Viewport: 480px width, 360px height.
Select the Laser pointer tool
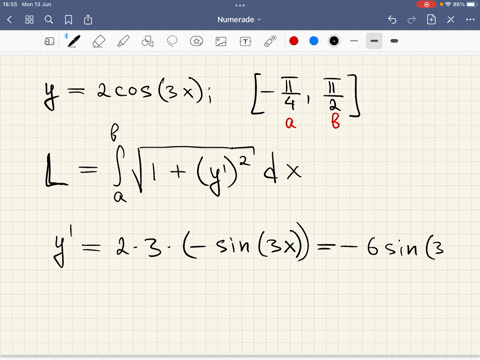[270, 41]
